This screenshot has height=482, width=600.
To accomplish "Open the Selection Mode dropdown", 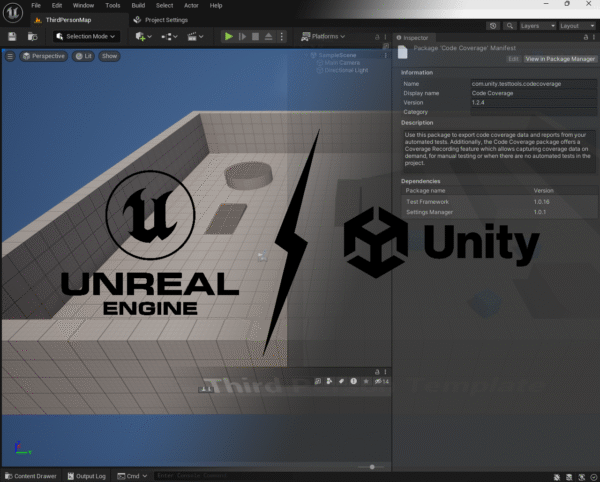I will click(x=85, y=37).
